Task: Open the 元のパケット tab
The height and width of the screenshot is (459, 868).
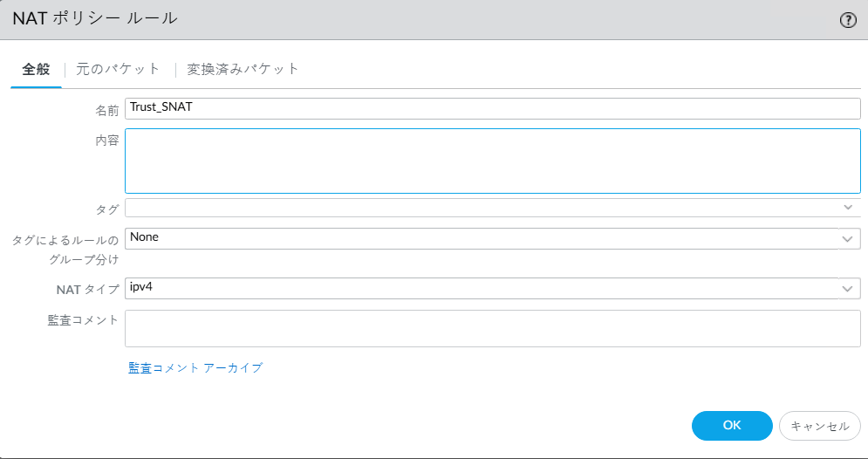Action: pos(119,69)
